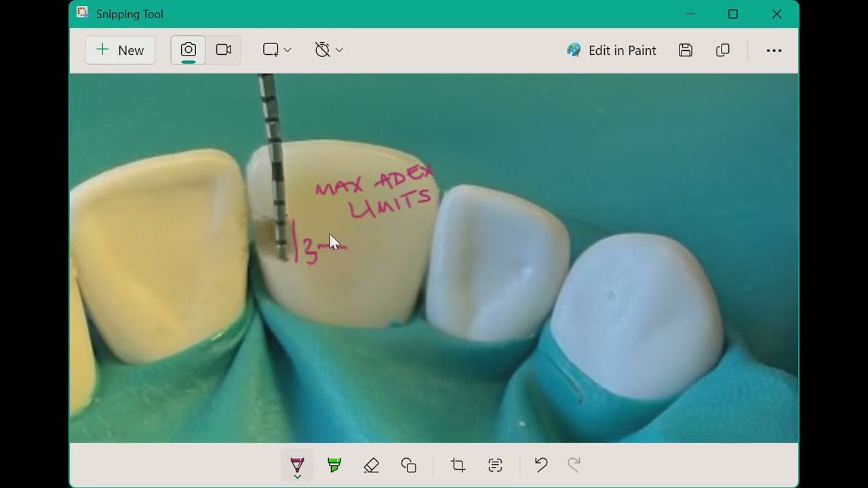Screen dimensions: 868x488
Task: Open the snipping mode rectangle dropdown
Action: point(277,50)
